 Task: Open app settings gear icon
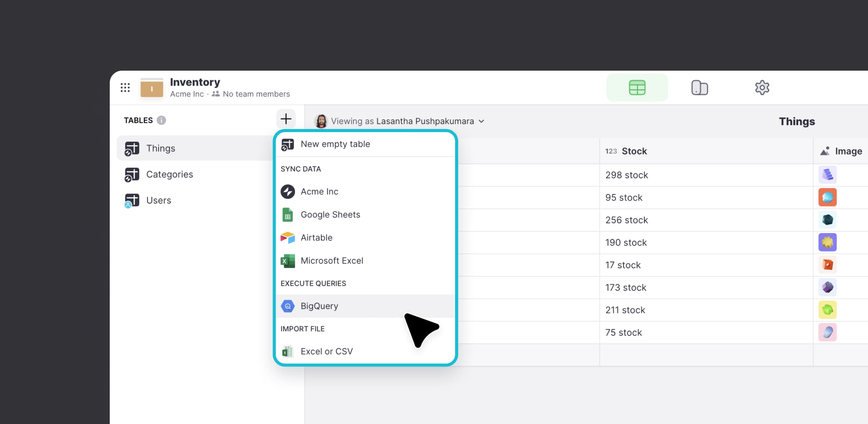[762, 88]
